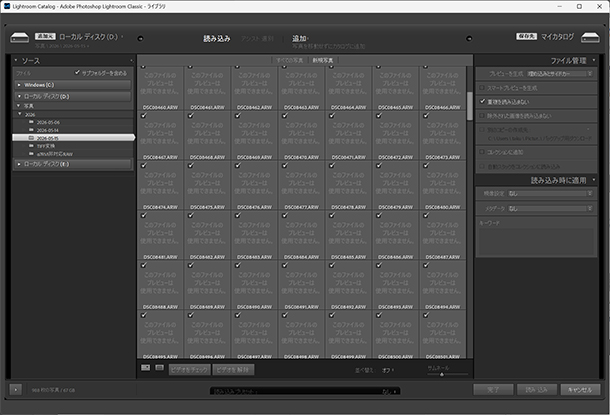The height and width of the screenshot is (415, 610).
Task: Open the プレビューを生成 dropdown
Action: tap(560, 74)
